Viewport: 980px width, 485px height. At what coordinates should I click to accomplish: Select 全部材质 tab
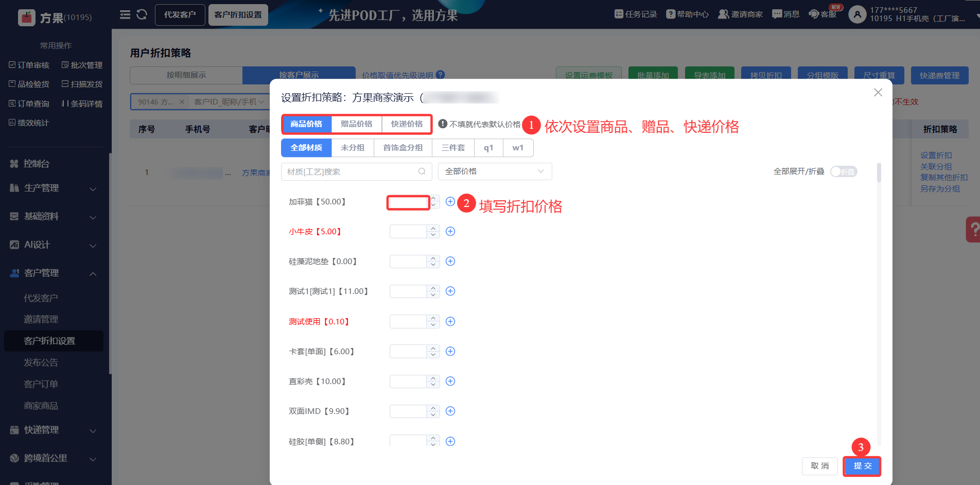point(306,148)
